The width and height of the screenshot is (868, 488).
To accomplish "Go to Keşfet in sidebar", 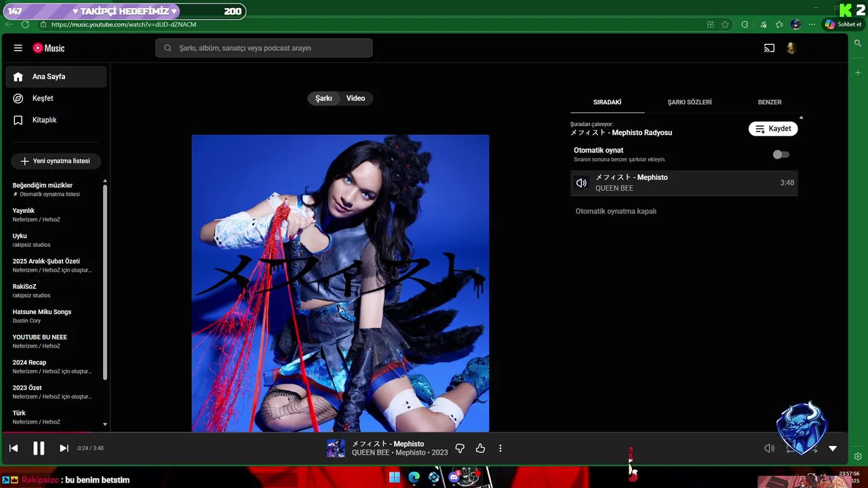I will pos(56,98).
